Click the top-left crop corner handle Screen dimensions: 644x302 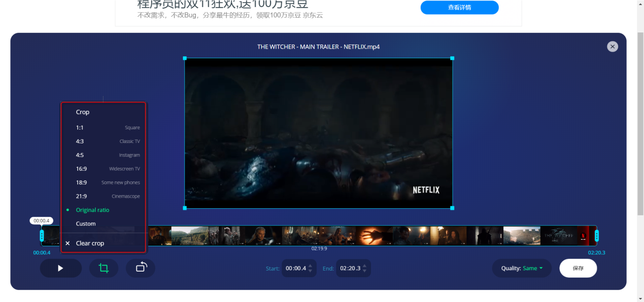185,58
